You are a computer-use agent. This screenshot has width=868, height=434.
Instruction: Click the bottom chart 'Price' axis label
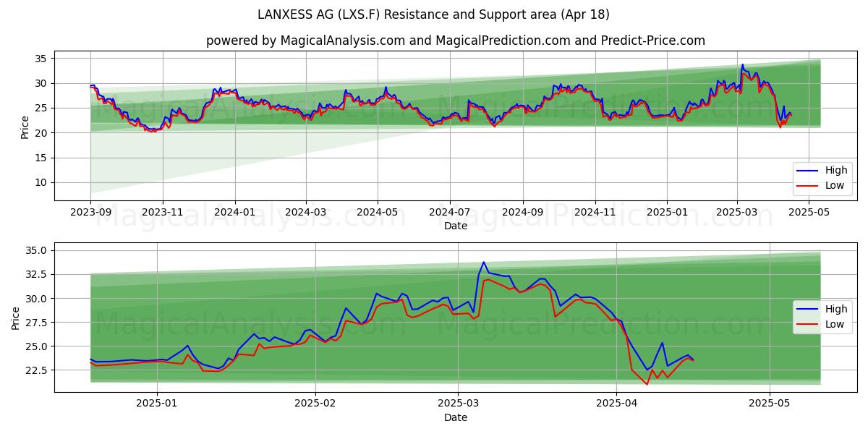point(15,318)
